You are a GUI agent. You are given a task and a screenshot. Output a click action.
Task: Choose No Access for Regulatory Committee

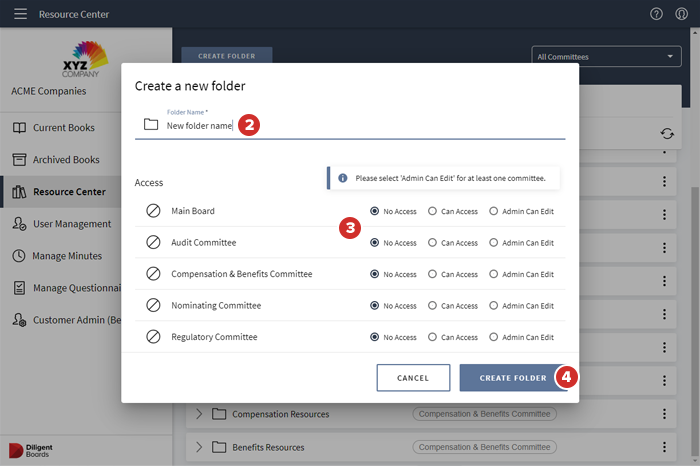375,338
